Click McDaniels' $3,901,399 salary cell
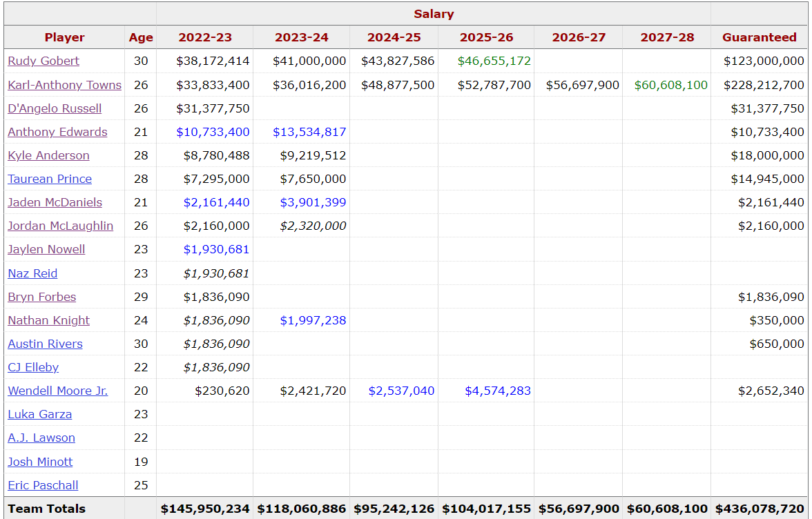 (x=313, y=202)
